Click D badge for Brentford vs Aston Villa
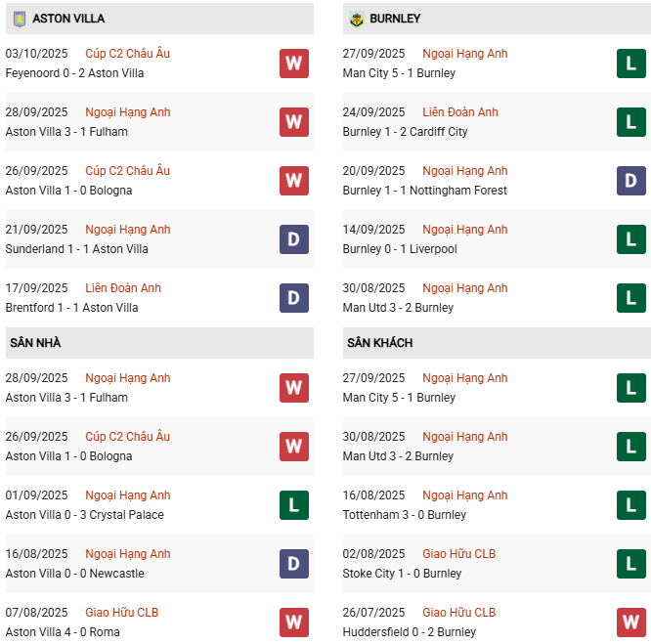 coord(293,298)
